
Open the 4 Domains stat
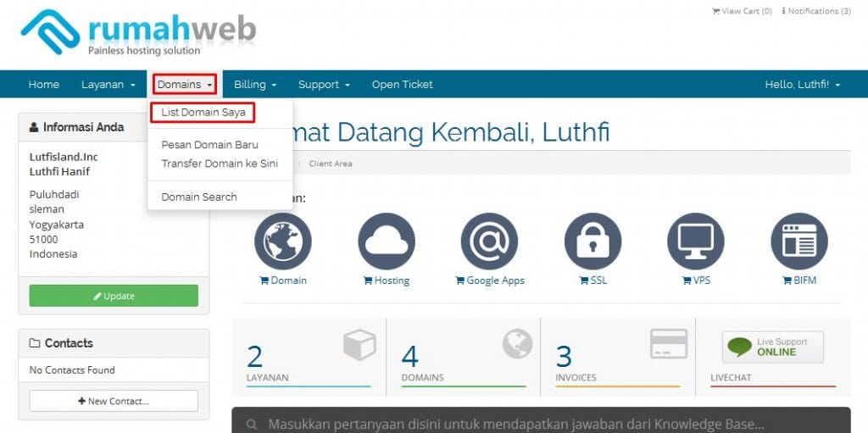pos(464,357)
